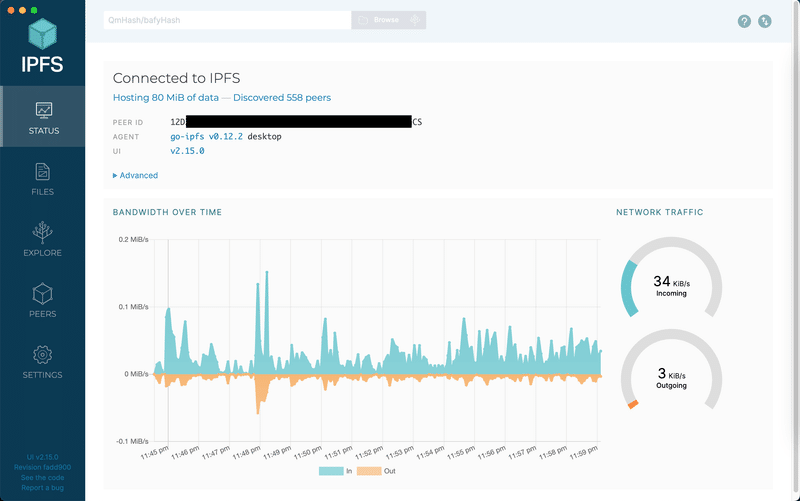Open the Peers cube icon
The height and width of the screenshot is (501, 800).
coord(42,293)
